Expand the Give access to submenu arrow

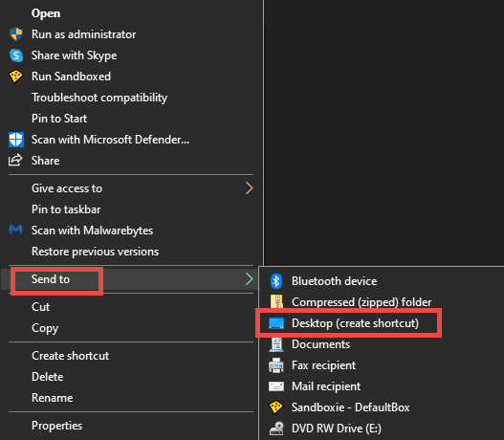(x=249, y=188)
